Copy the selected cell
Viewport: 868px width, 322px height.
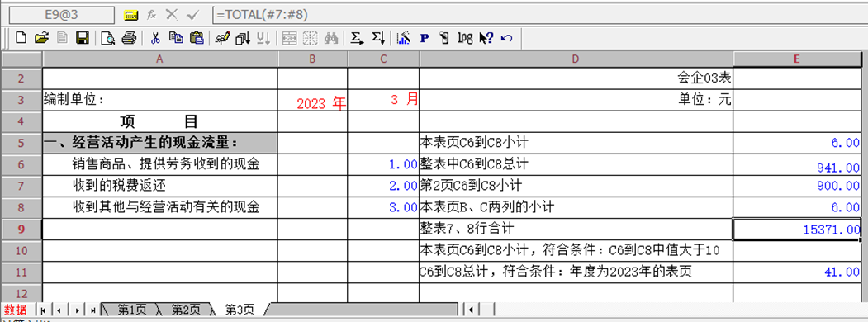pyautogui.click(x=176, y=38)
